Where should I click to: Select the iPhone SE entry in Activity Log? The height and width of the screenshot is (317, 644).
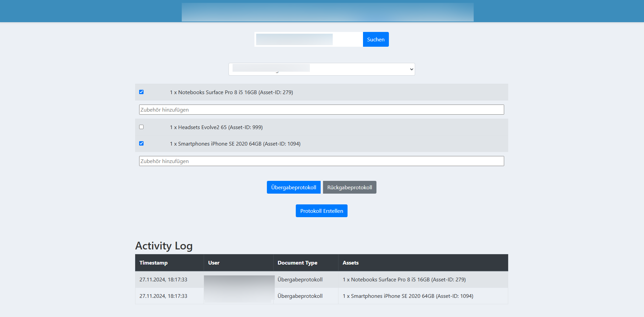tap(408, 296)
